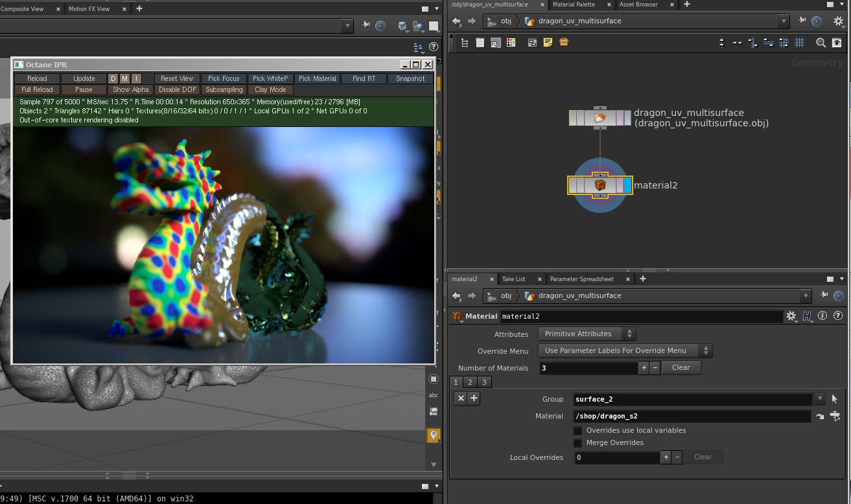Switch to Motion FX View tab
This screenshot has width=851, height=504.
(89, 9)
